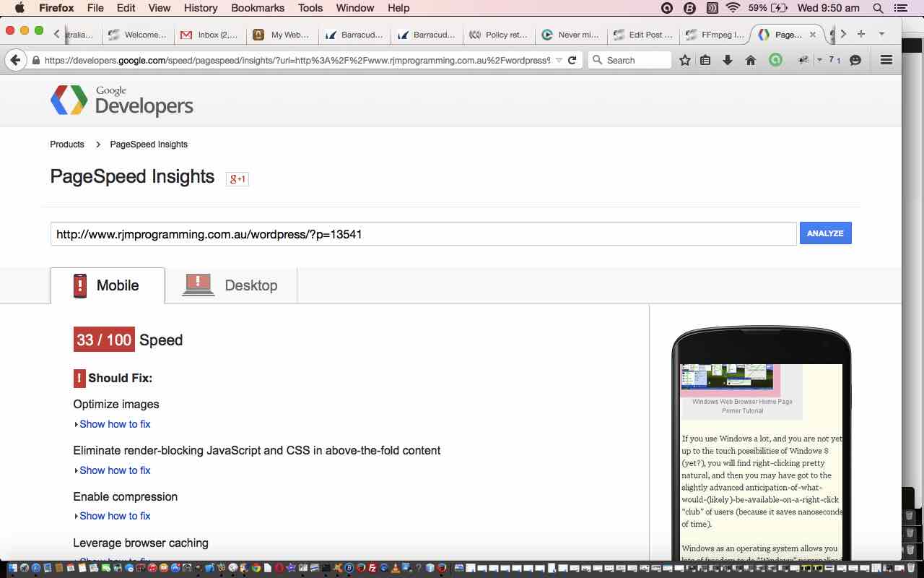Viewport: 924px width, 578px height.
Task: Open the bookmarks list icon
Action: tap(706, 61)
